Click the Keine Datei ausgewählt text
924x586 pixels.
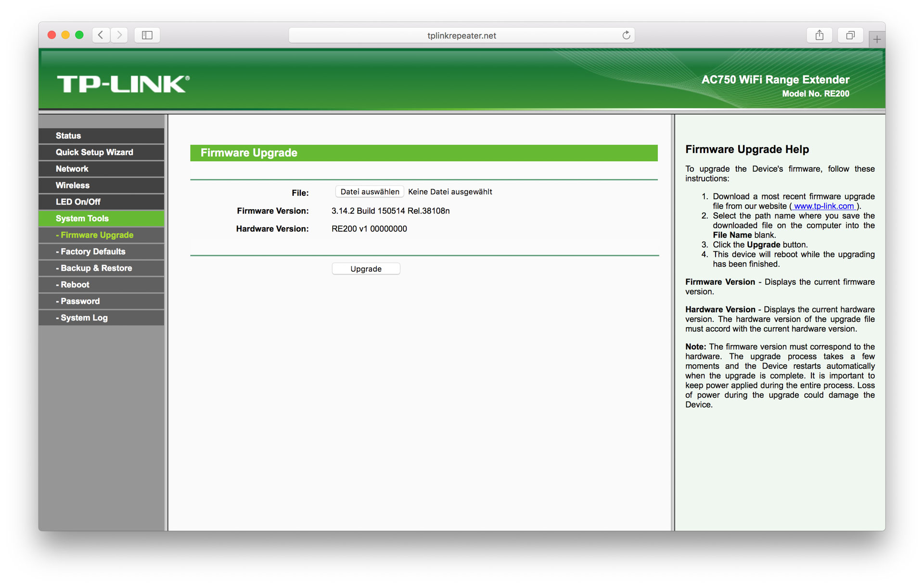450,191
